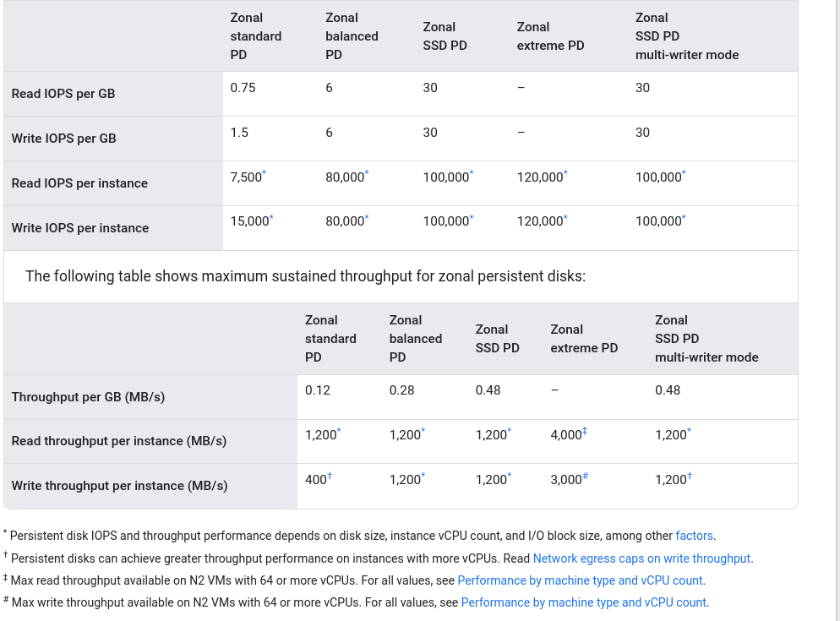Click asterisk beside 120,000 read IOPS

565,172
